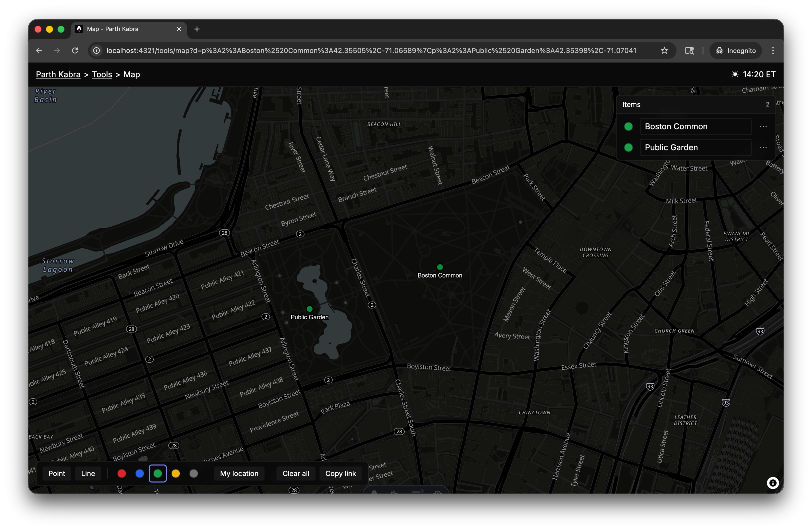Screen dimensions: 812x531
Task: Click the info icon at bottom right corner
Action: [772, 483]
